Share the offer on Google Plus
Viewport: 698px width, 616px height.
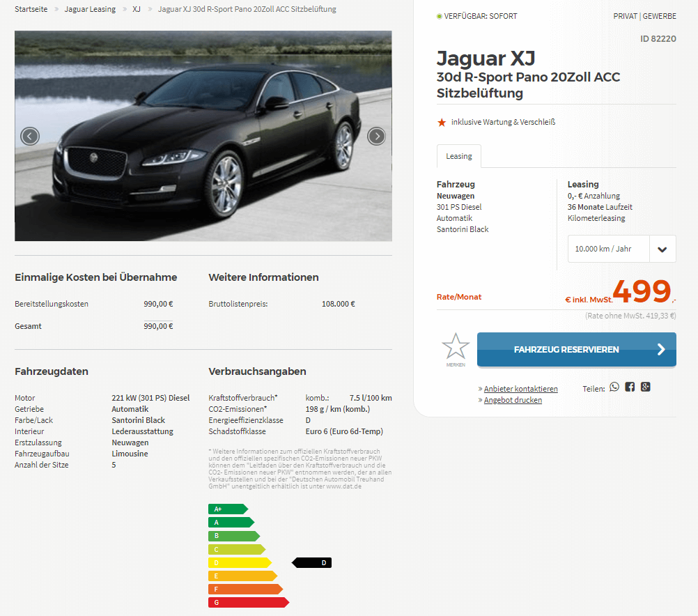(646, 387)
